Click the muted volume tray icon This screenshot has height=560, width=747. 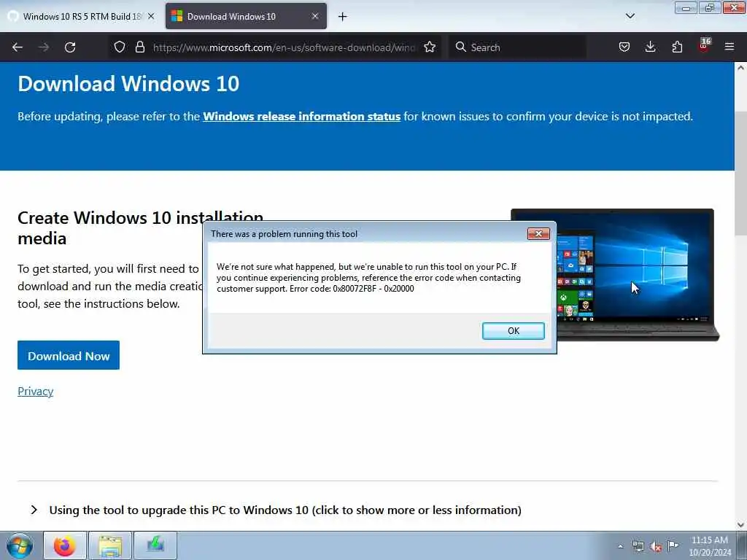tap(656, 547)
